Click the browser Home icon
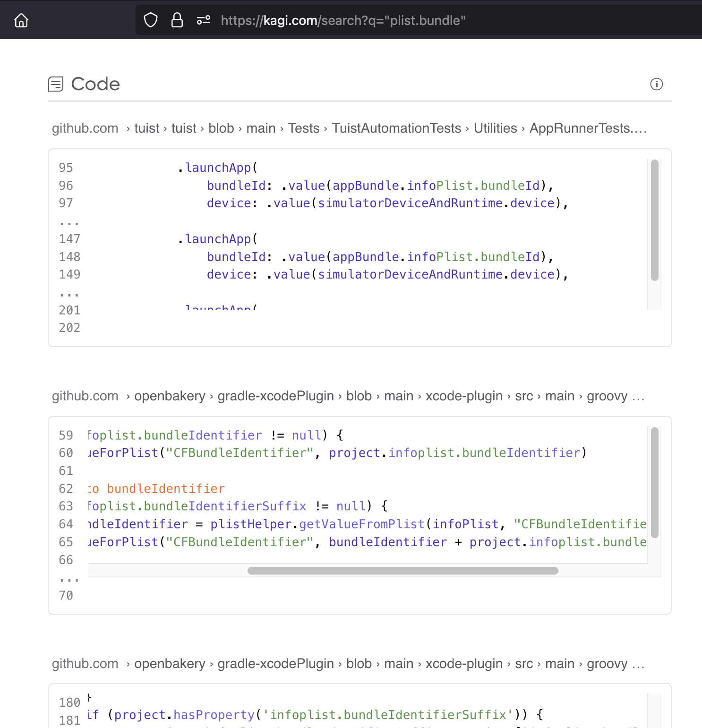This screenshot has height=728, width=702. 21,20
